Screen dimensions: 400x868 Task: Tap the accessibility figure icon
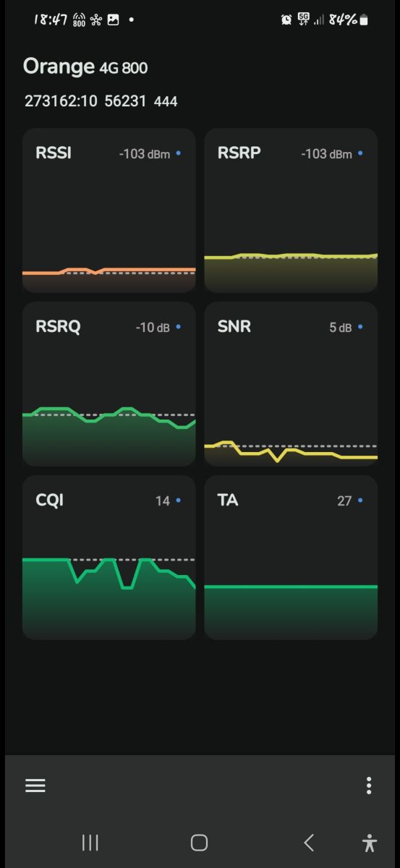[370, 842]
